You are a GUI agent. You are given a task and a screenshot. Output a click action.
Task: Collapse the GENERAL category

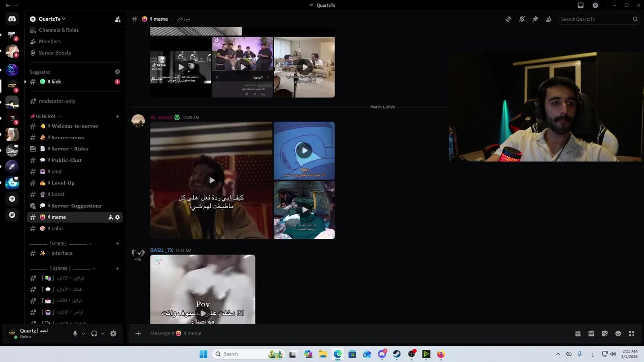point(45,116)
